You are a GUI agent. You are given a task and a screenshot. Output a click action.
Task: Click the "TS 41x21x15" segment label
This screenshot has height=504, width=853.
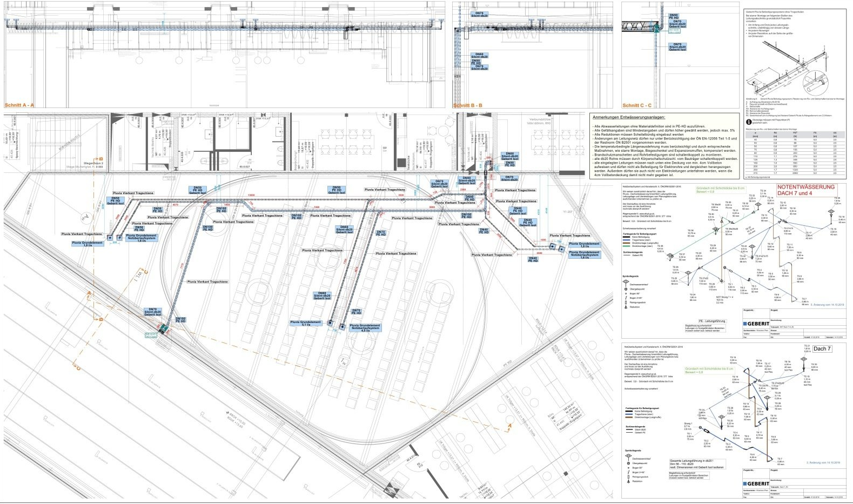pos(761,256)
